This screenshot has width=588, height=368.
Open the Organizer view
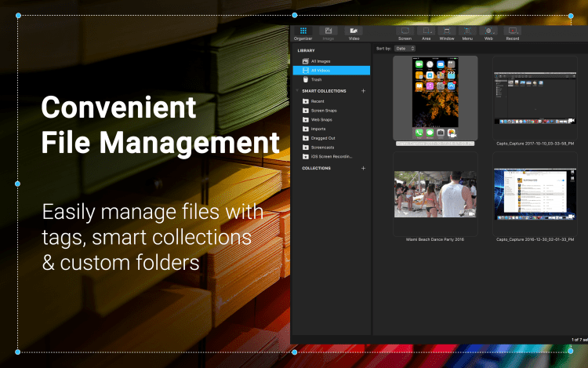click(303, 32)
